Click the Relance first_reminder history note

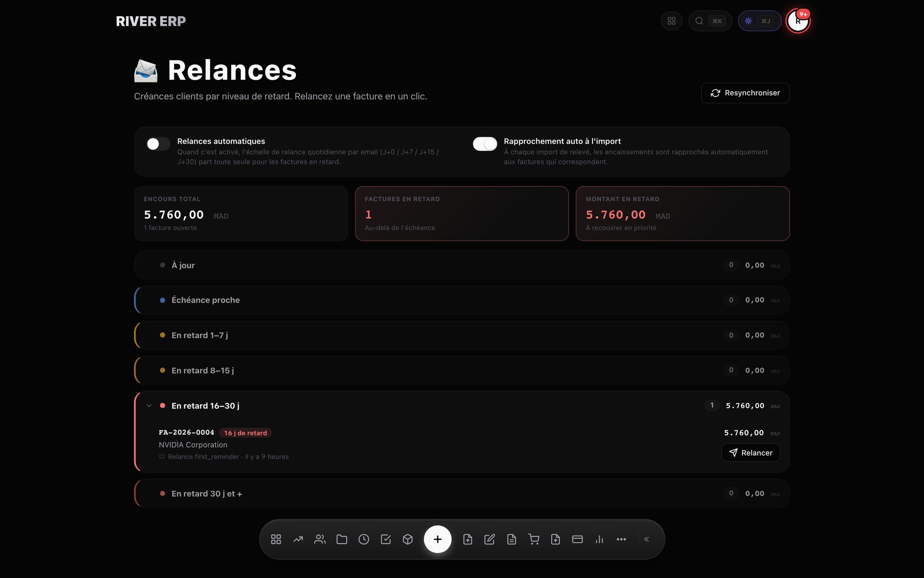(224, 457)
